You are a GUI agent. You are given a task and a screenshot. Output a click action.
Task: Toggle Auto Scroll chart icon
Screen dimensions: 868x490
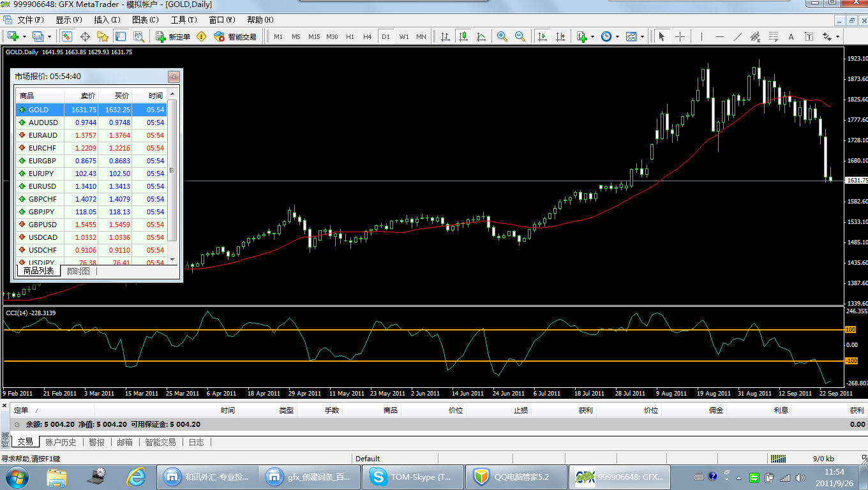[x=542, y=36]
